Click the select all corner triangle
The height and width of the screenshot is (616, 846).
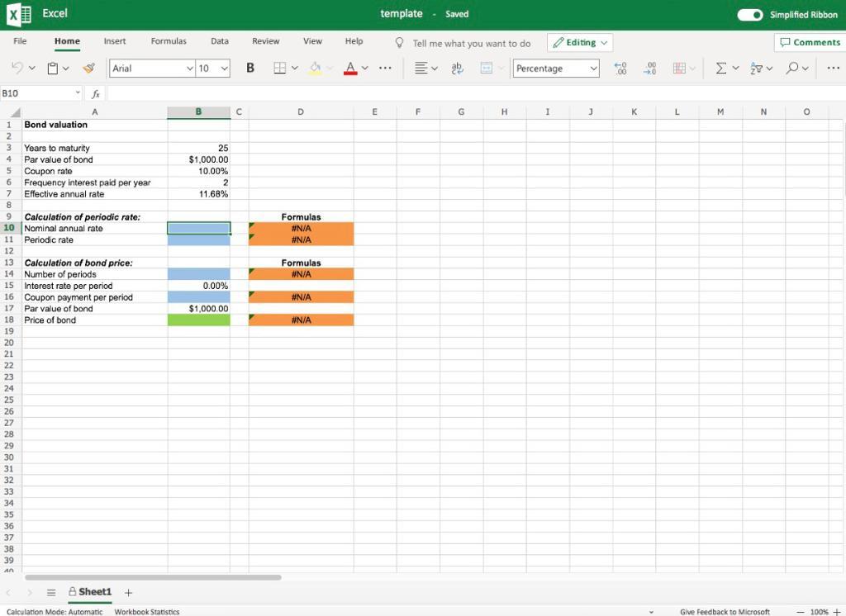coord(15,112)
